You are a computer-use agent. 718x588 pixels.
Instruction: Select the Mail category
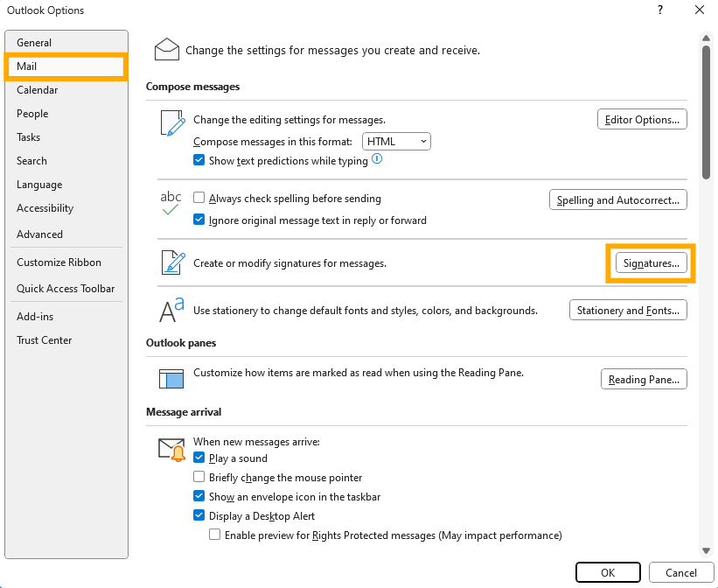pos(66,66)
